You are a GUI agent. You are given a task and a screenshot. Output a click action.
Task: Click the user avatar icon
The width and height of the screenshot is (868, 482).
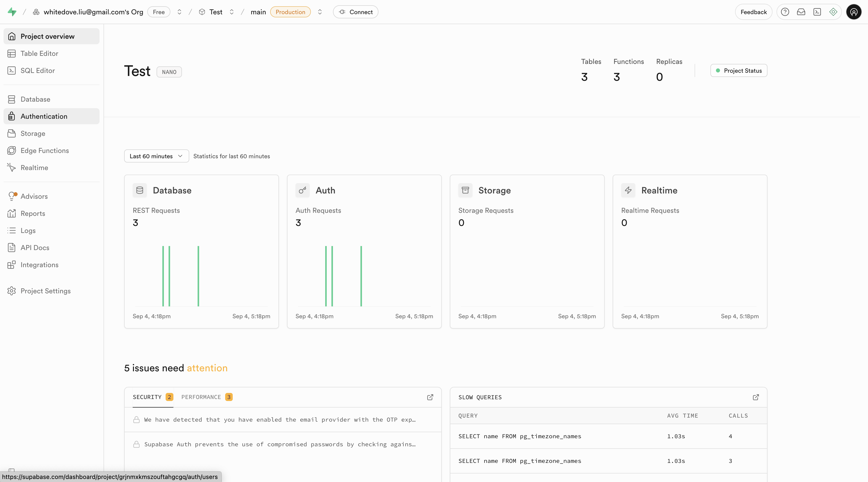[853, 12]
